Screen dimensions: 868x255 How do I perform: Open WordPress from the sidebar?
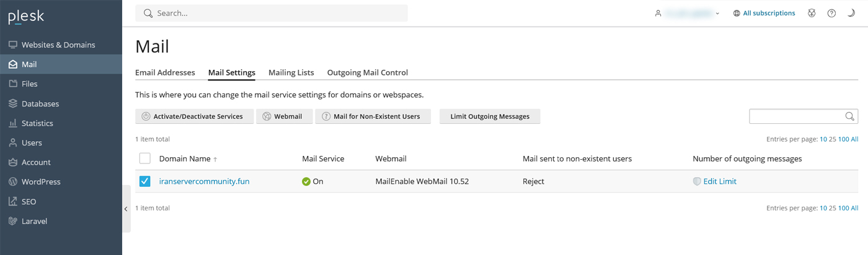(x=41, y=182)
